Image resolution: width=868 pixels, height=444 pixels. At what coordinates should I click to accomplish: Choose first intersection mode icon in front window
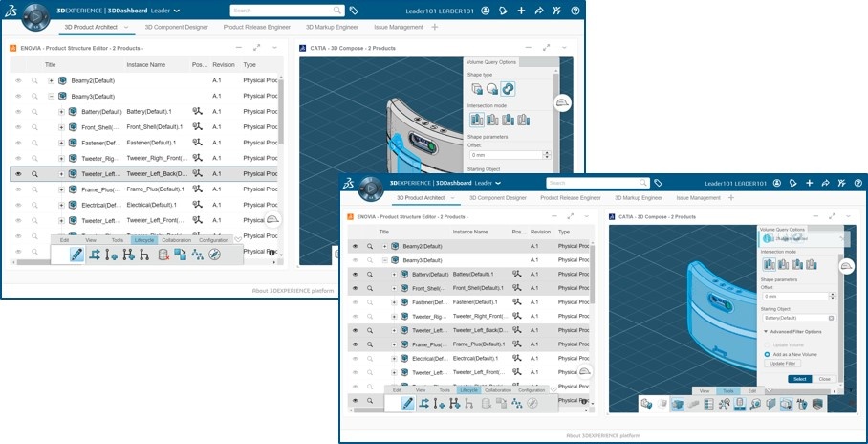[769, 264]
